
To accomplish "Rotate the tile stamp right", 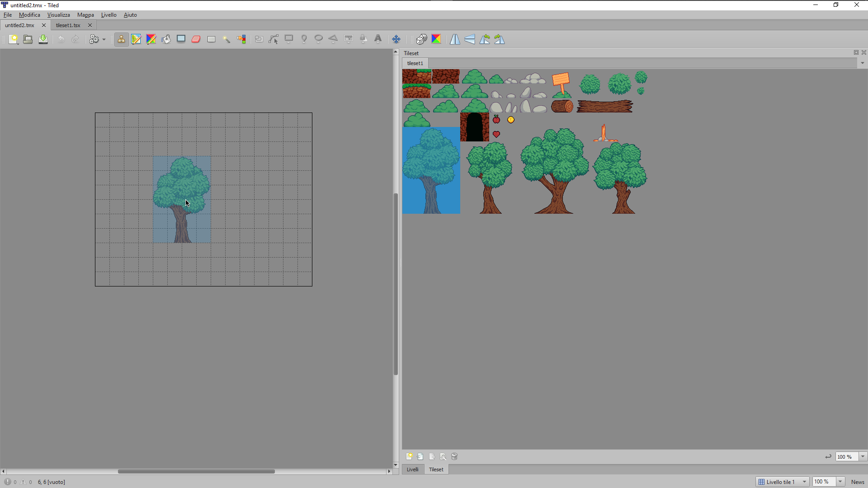I will [x=499, y=39].
